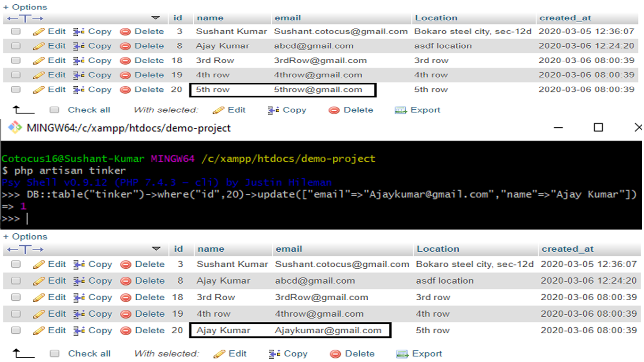Tick the checkbox for the 5th row in top table
Image resolution: width=644 pixels, height=362 pixels.
(16, 90)
